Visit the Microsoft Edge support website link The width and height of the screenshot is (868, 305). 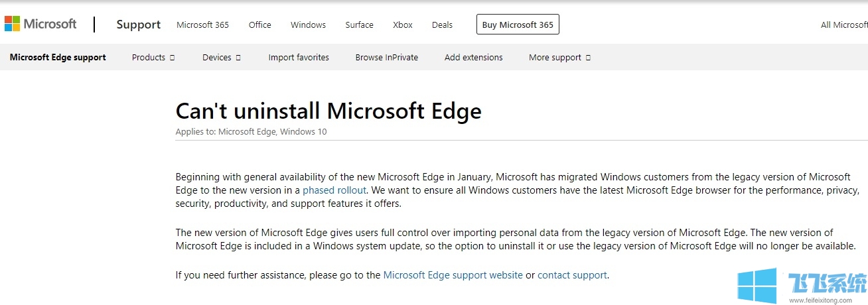point(453,275)
